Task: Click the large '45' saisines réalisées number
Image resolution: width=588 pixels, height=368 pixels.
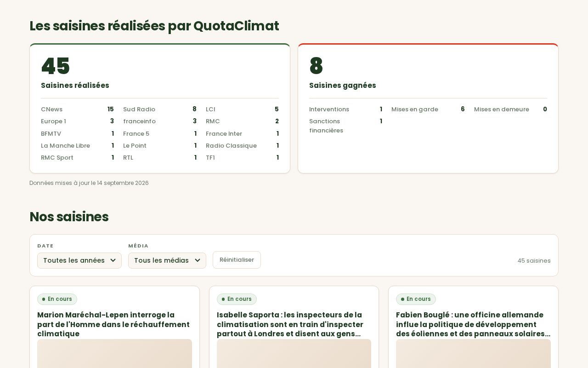Action: [x=55, y=66]
